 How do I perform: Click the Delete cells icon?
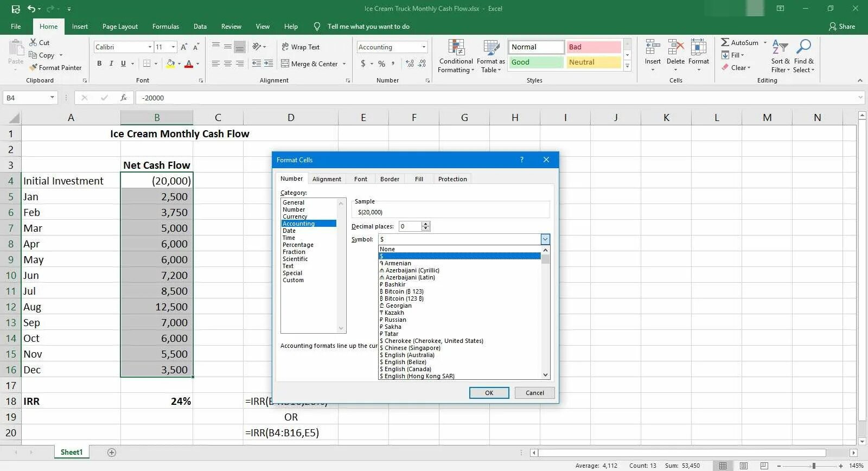point(675,47)
